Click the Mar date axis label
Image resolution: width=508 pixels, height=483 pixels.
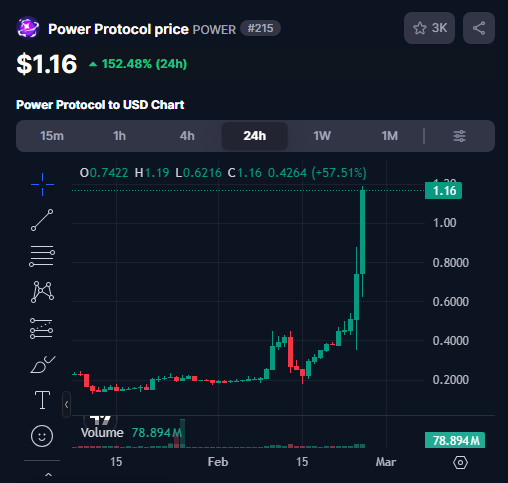pyautogui.click(x=386, y=462)
